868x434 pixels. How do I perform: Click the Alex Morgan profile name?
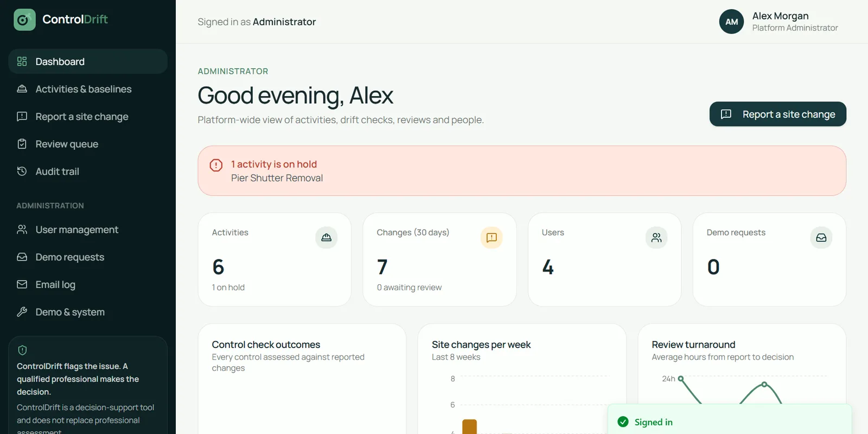(780, 16)
